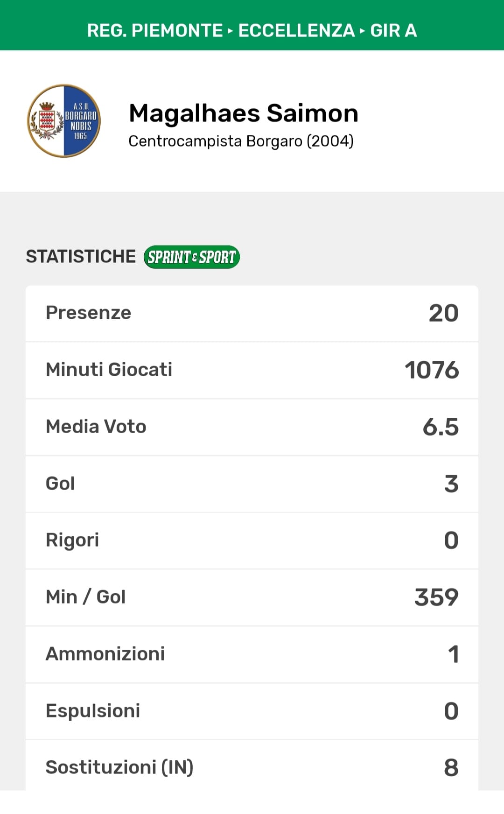Click the 1076 minutes played value

pos(432,370)
